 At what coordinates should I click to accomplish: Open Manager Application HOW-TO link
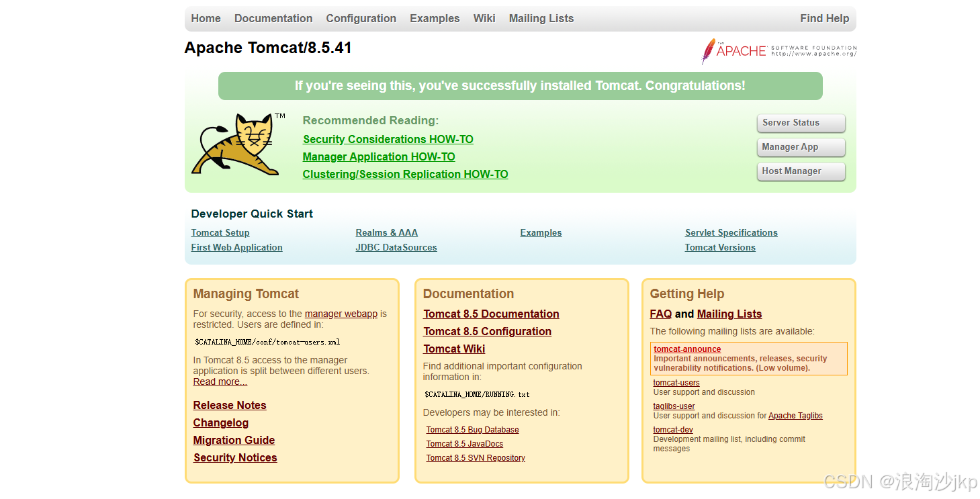(379, 157)
